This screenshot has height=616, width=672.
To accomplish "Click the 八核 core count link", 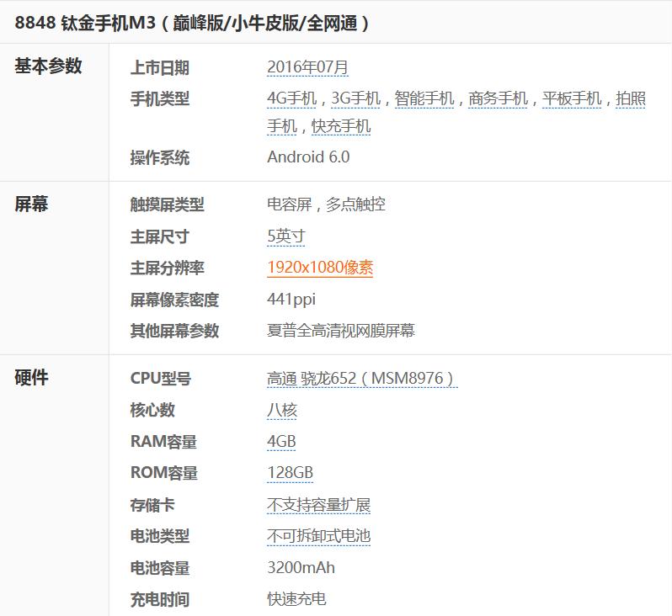I will [x=281, y=410].
